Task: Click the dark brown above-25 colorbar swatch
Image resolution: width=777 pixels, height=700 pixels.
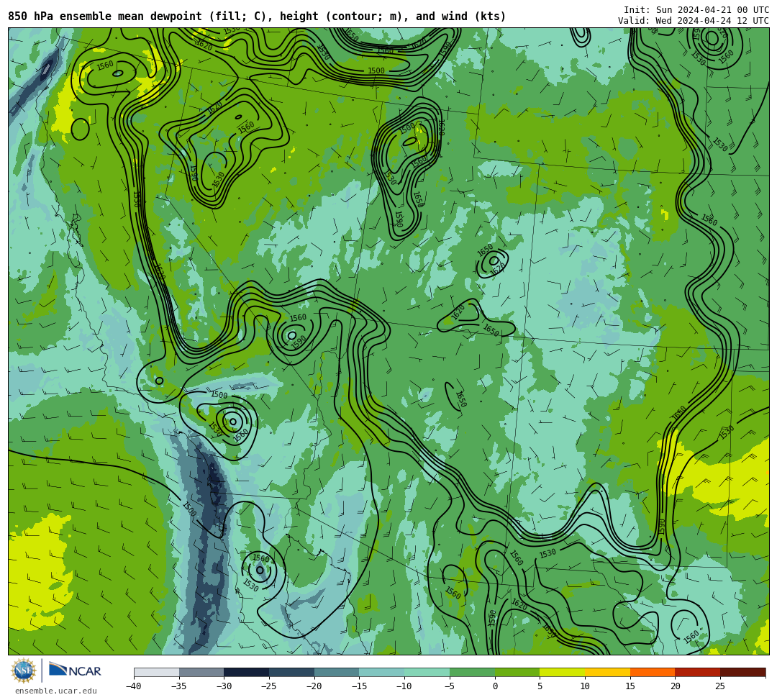Action: (x=742, y=672)
